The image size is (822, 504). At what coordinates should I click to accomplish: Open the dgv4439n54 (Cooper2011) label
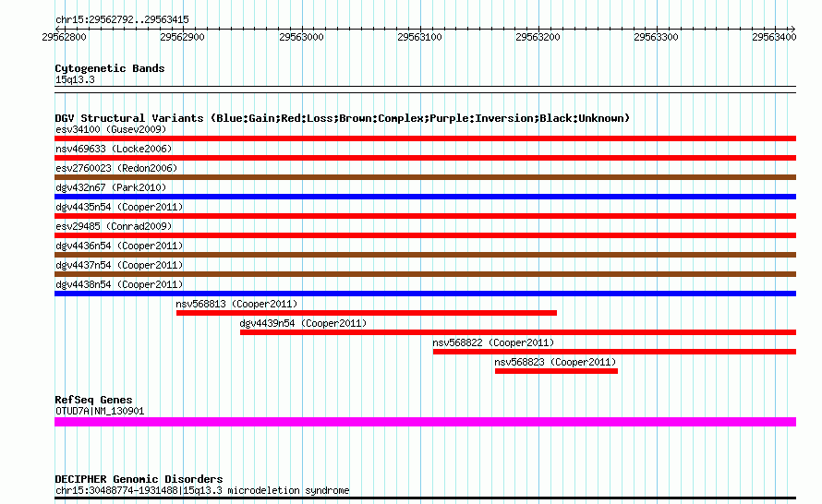coord(303,323)
